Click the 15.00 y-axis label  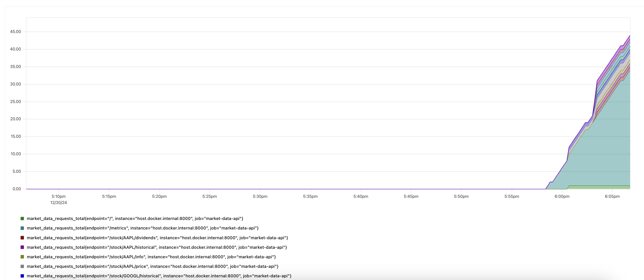tap(16, 136)
